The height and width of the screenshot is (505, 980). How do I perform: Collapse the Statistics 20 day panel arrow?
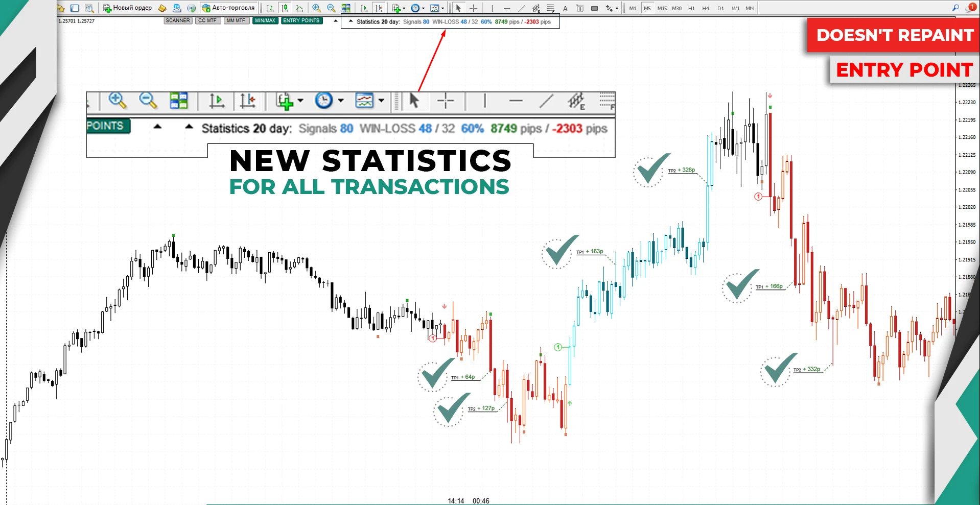[x=351, y=21]
